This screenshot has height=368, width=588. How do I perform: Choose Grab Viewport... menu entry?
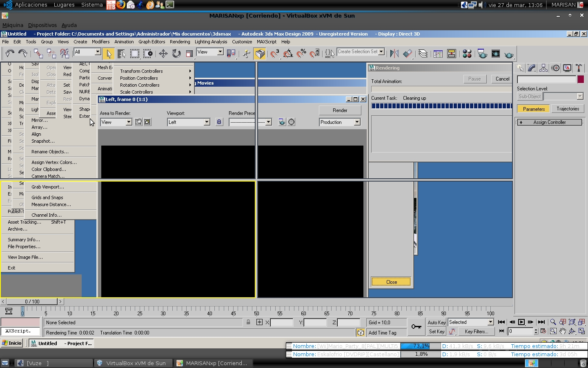(48, 187)
